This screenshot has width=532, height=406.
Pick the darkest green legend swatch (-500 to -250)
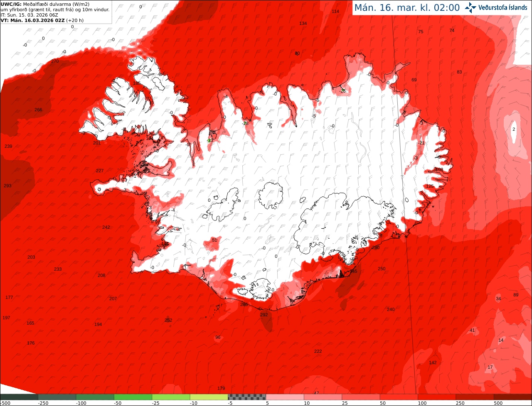click(19, 397)
